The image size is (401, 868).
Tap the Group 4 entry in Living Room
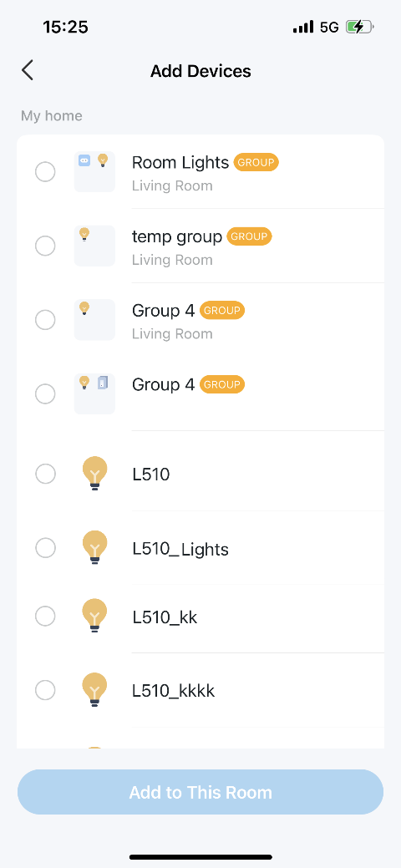200,320
